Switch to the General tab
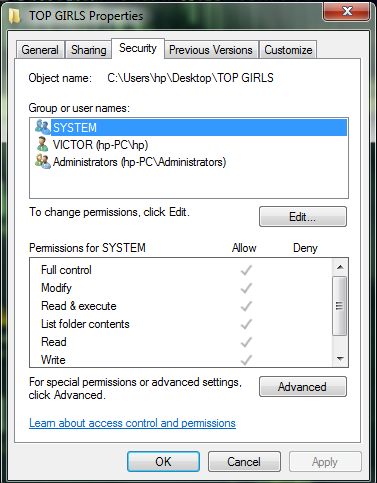This screenshot has height=483, width=377. tap(40, 50)
